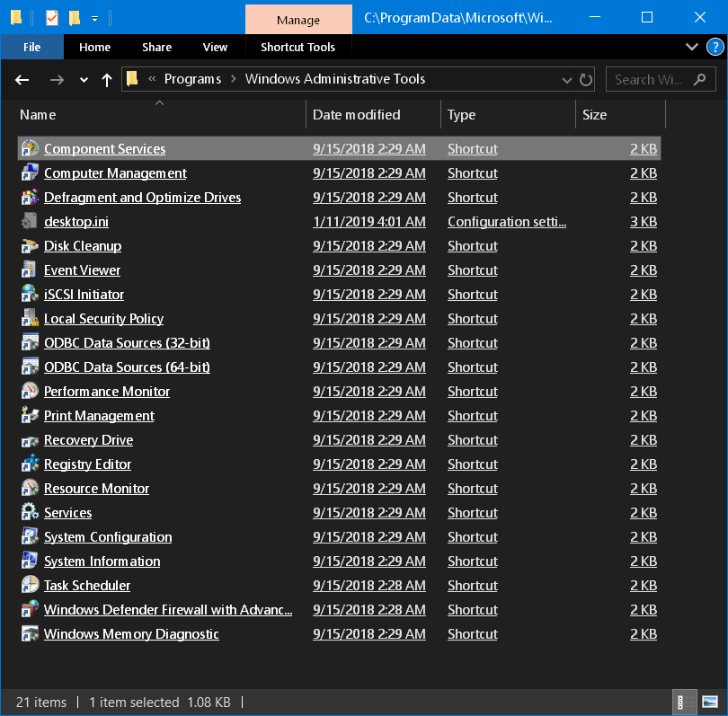Click the Registry Editor shortcut icon

point(30,464)
